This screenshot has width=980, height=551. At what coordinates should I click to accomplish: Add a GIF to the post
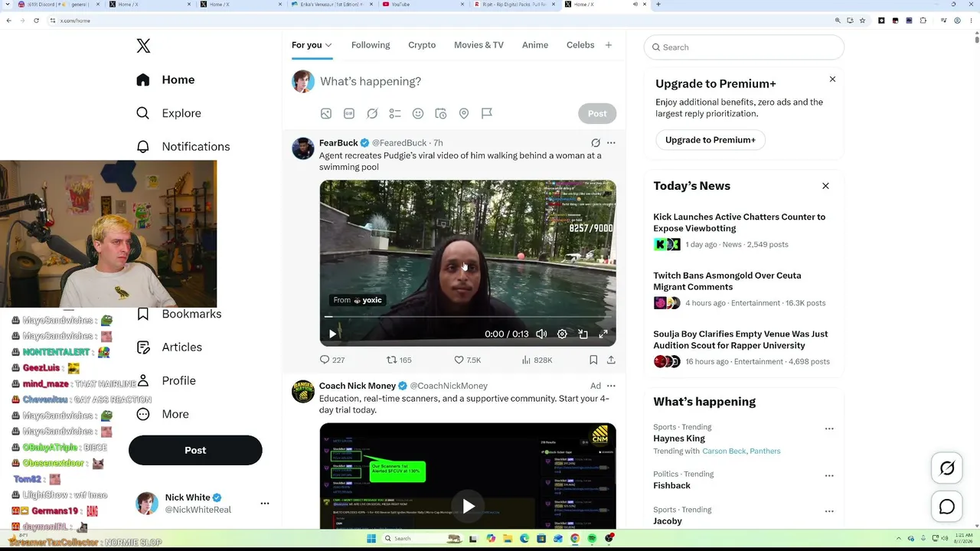[349, 113]
